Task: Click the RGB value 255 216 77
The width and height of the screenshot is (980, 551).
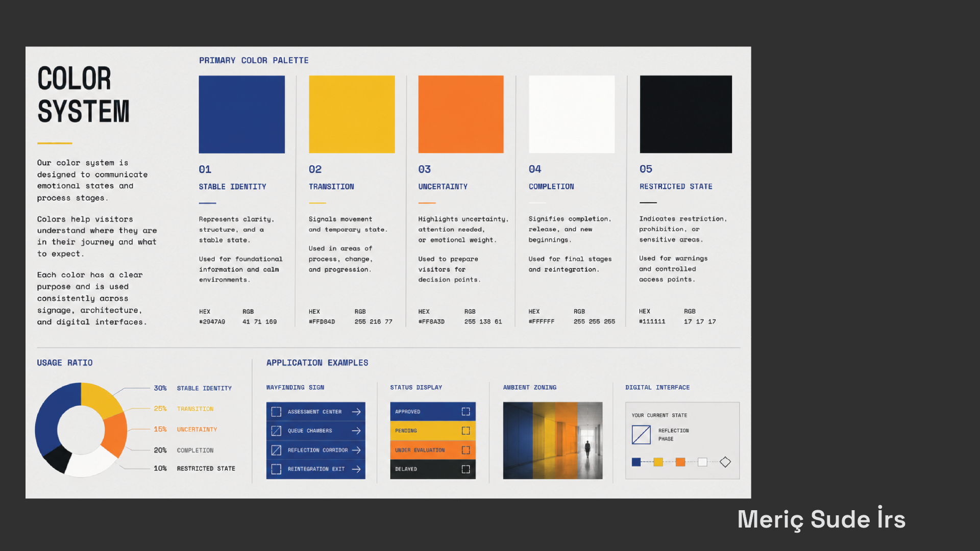Action: click(374, 322)
